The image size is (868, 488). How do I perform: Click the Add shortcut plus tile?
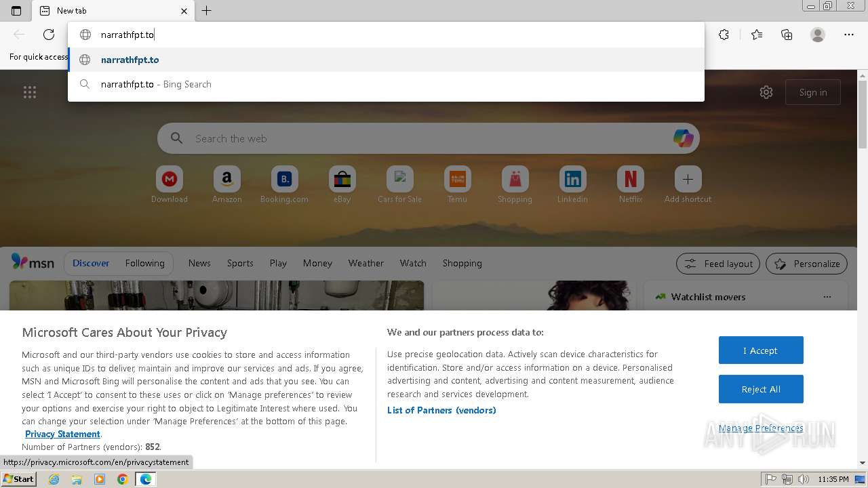688,185
